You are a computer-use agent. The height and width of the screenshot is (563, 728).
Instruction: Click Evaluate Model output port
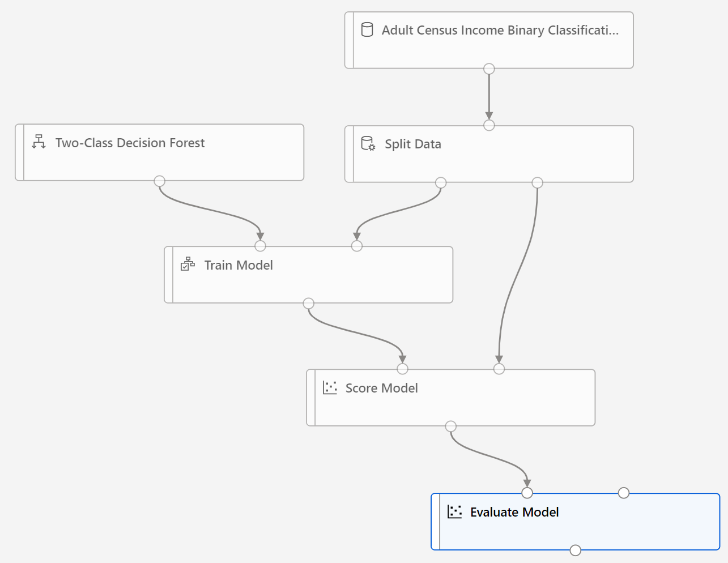[575, 550]
